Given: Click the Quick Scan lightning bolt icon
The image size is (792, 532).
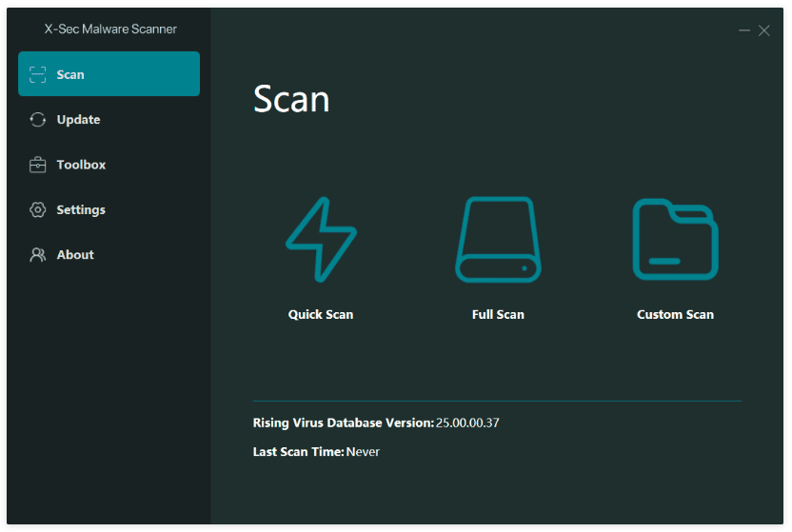Looking at the screenshot, I should [x=321, y=239].
